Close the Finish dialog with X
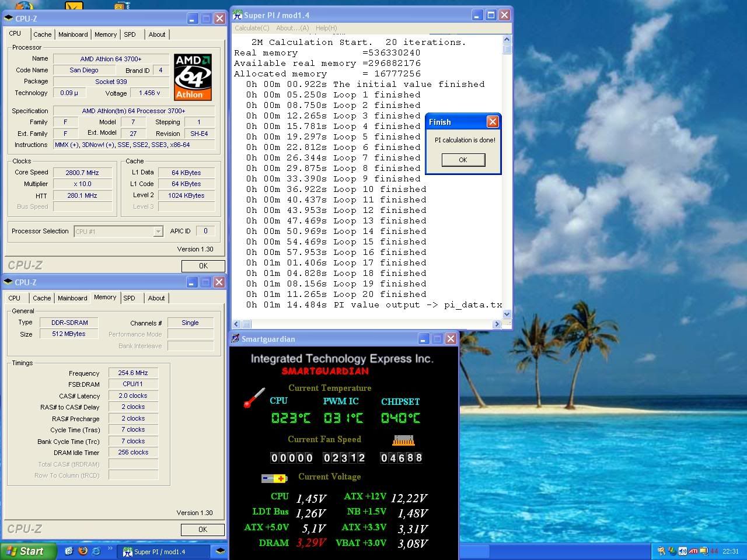747x560 pixels. pyautogui.click(x=493, y=121)
